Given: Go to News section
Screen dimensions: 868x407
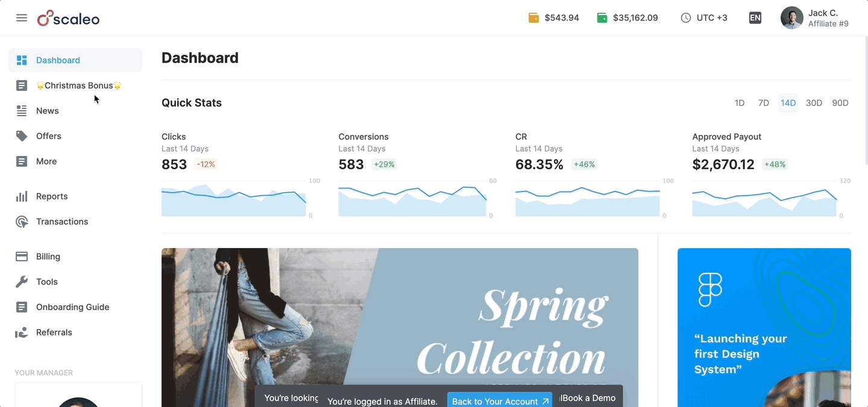Looking at the screenshot, I should click(75, 111).
